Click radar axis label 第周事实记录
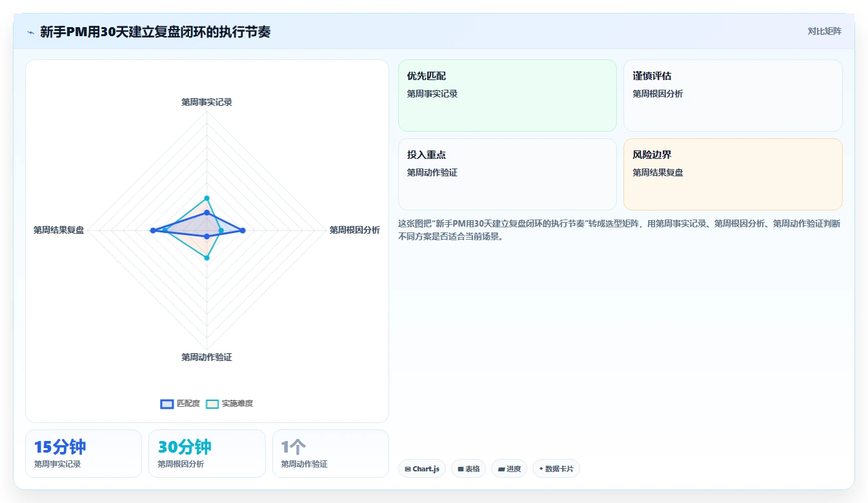 [x=207, y=102]
